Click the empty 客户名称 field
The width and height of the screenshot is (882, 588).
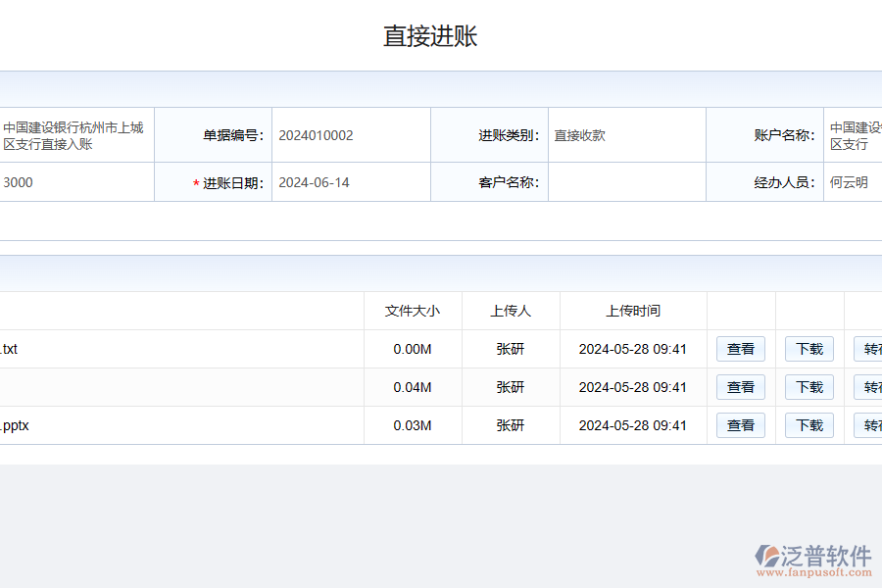pos(627,182)
